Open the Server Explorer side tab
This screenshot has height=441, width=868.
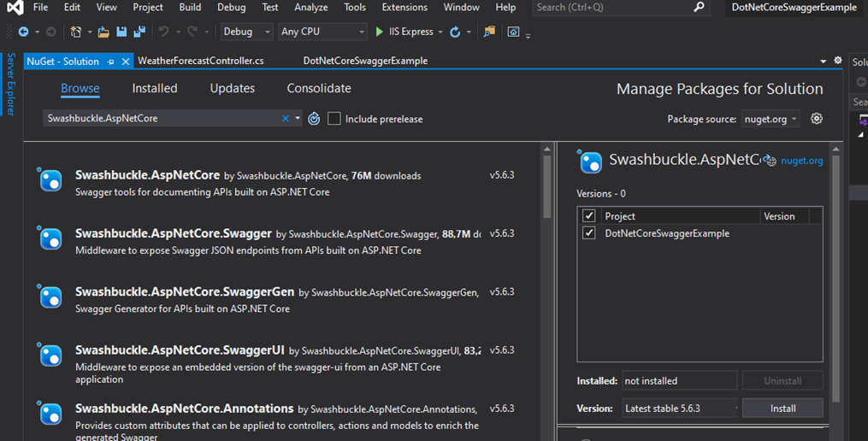pos(11,84)
